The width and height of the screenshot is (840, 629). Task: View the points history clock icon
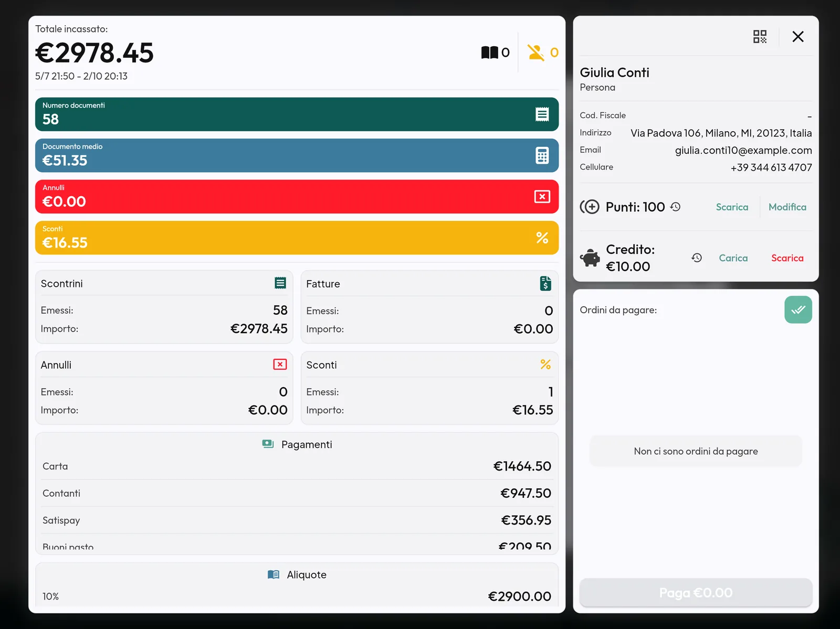[x=676, y=207]
